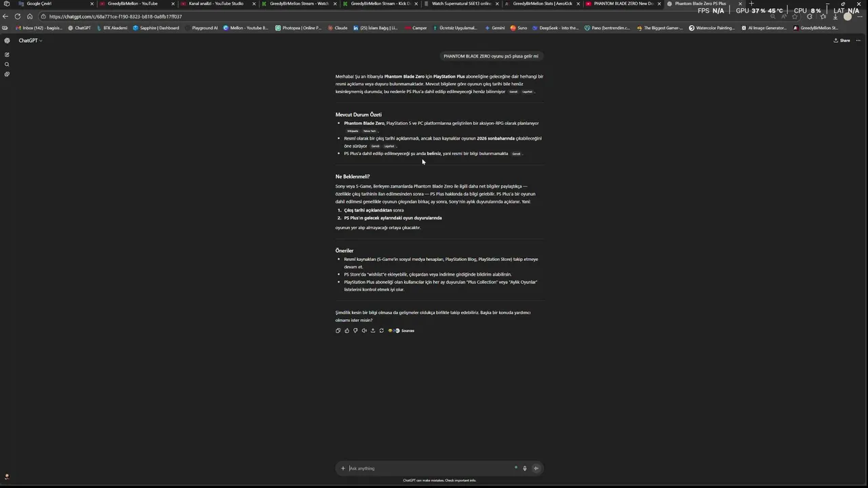Click the plus attach icon in prompt box

pos(343,468)
